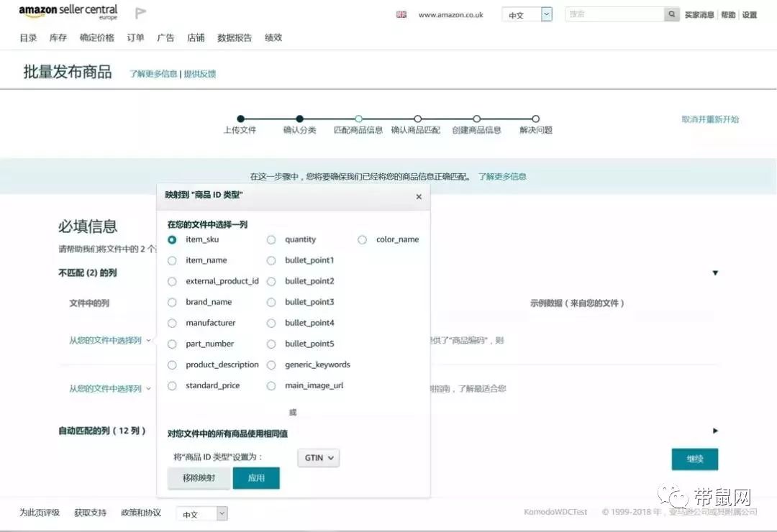
Task: Click 政策和协议 in the footer
Action: 141,513
